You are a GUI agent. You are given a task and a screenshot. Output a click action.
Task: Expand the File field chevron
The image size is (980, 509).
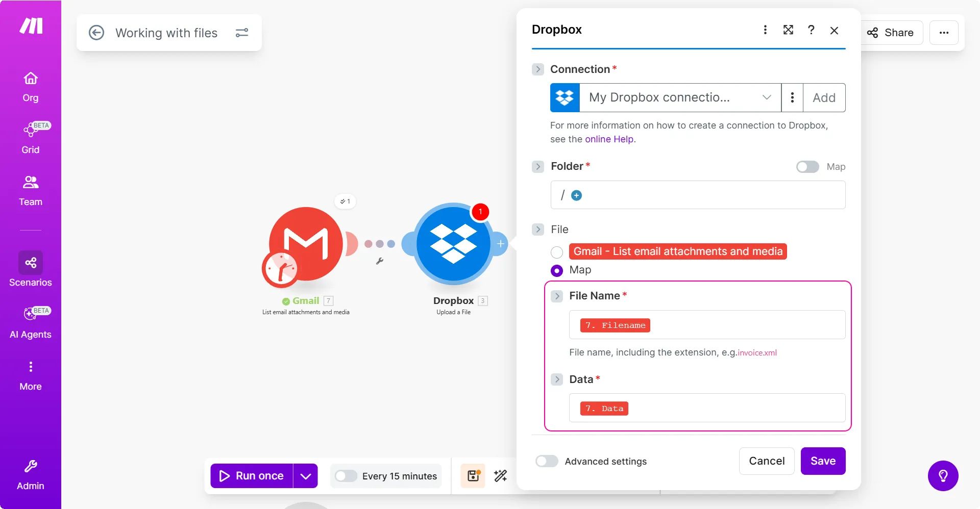(538, 230)
